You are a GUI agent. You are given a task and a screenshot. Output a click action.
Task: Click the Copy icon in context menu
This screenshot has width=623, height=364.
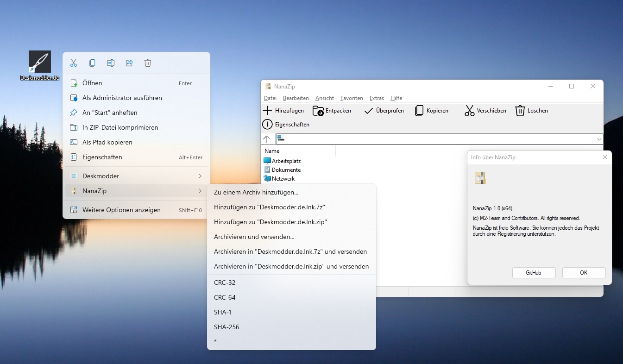point(92,63)
